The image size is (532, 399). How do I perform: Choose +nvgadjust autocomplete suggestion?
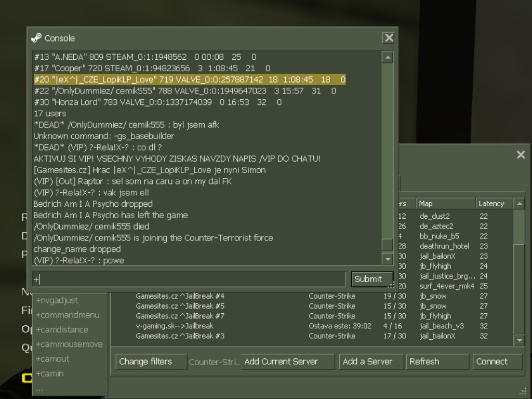[57, 300]
